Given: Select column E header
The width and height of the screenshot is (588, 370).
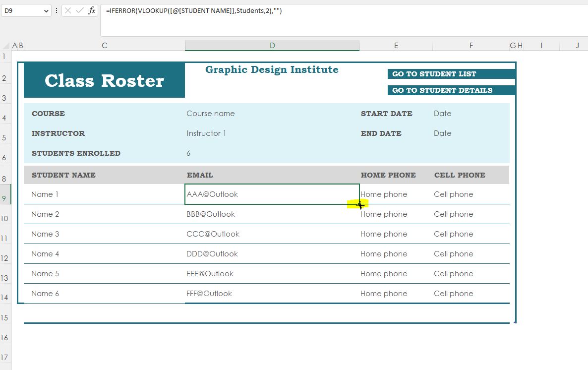Looking at the screenshot, I should (x=396, y=46).
